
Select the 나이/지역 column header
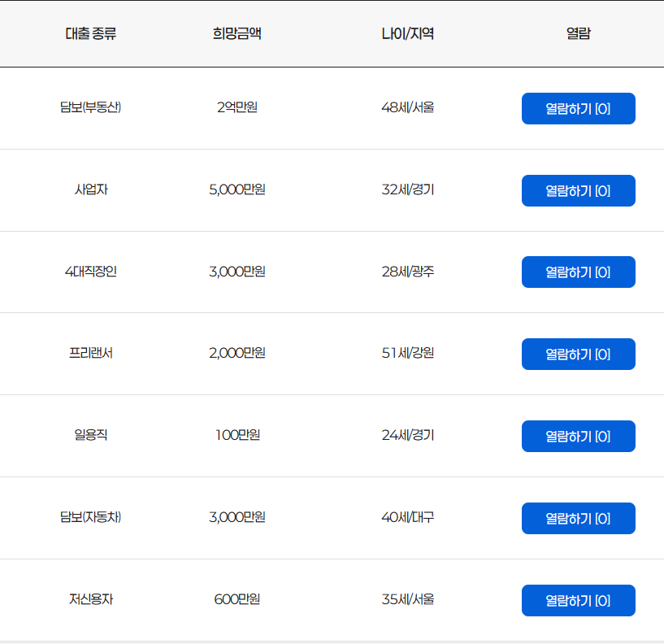click(x=408, y=34)
